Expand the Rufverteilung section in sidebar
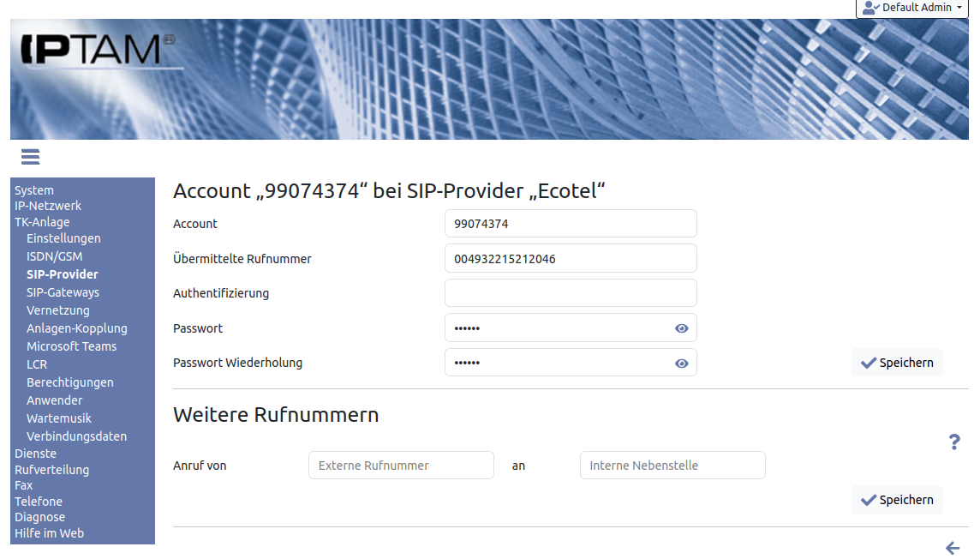The height and width of the screenshot is (559, 980). coord(51,470)
